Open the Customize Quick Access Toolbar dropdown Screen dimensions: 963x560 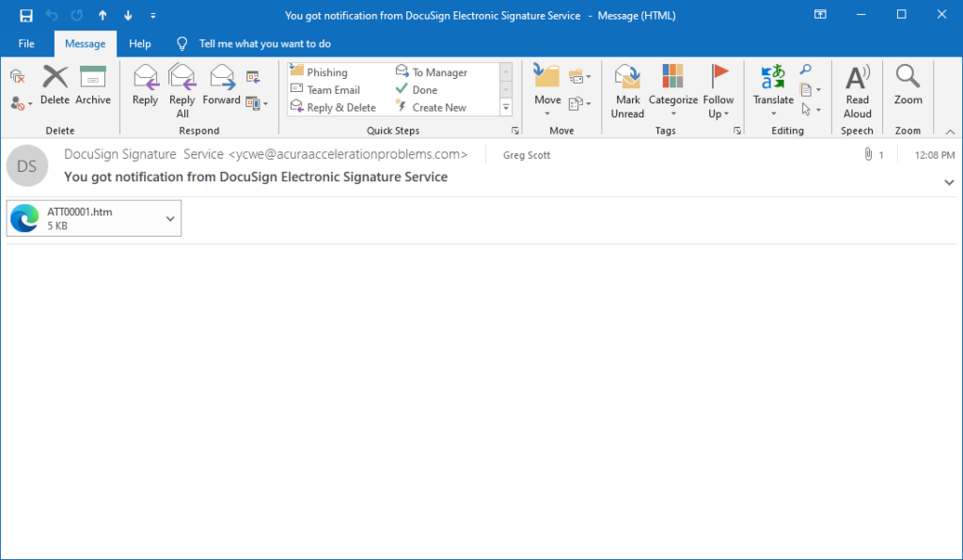[x=153, y=15]
